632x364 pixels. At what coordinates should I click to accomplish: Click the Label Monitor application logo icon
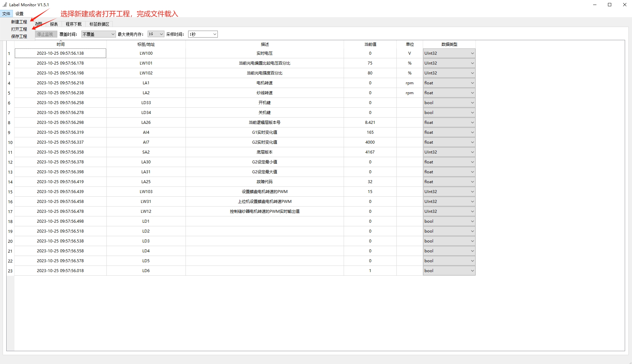point(4,5)
